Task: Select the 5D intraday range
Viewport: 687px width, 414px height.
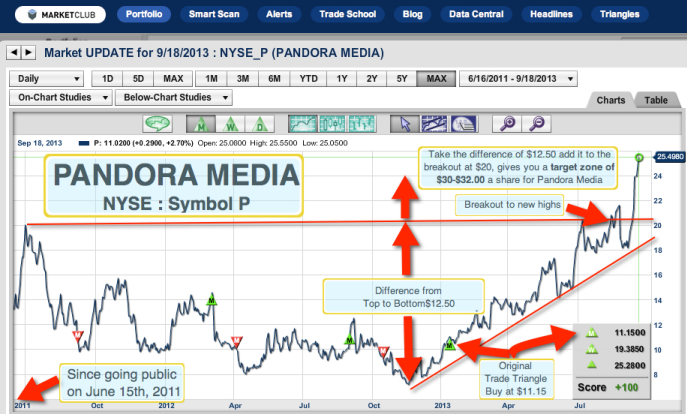Action: click(x=138, y=79)
